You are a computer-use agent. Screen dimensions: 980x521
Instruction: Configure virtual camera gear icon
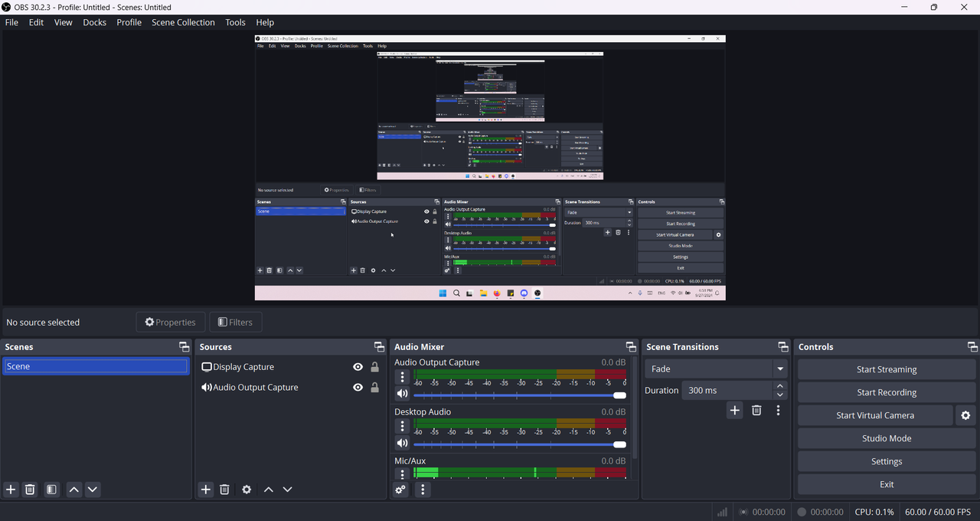click(x=965, y=415)
